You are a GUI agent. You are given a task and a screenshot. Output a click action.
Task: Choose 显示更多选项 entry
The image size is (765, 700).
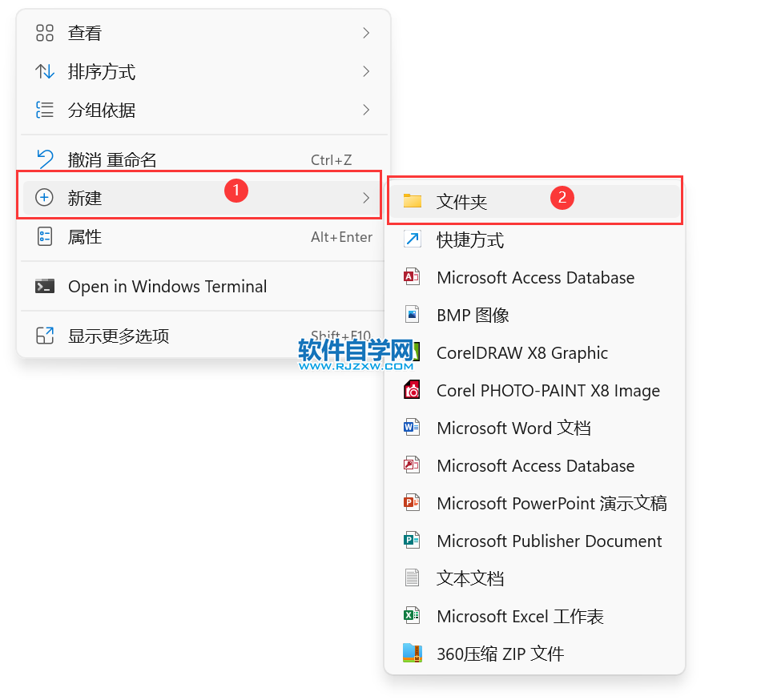pyautogui.click(x=203, y=336)
